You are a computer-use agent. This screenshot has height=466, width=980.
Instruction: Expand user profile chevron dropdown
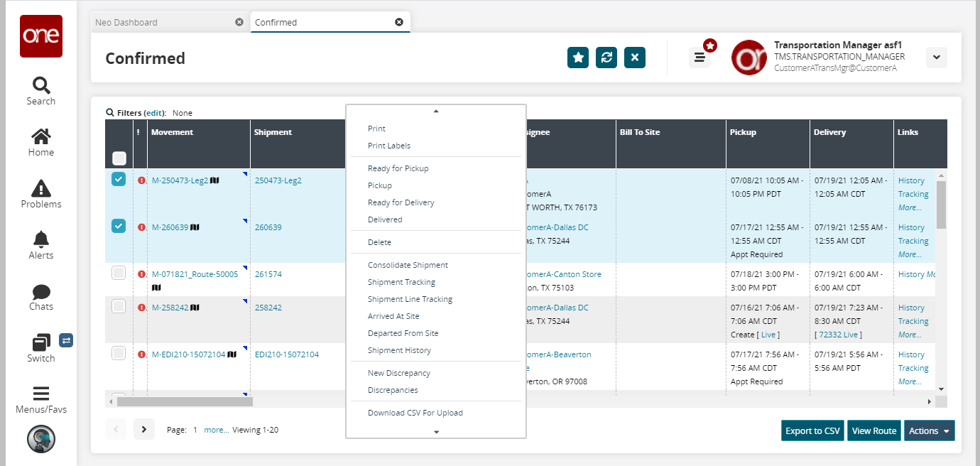pos(936,58)
